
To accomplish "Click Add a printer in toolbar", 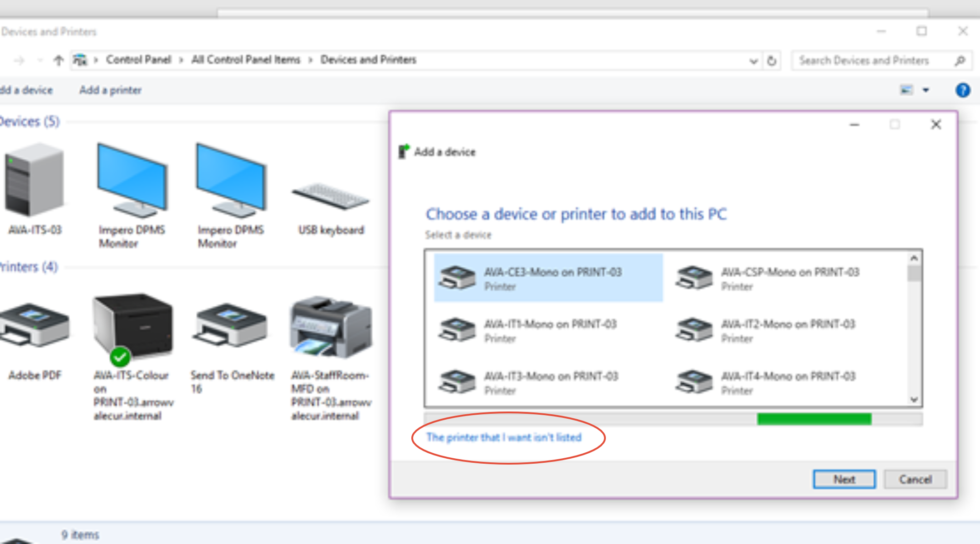I will point(110,90).
